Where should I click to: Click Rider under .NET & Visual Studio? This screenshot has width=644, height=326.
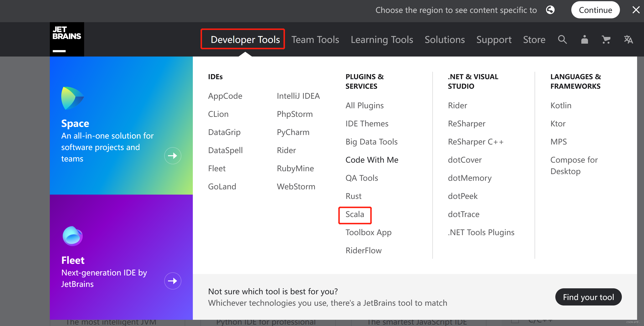pos(457,105)
